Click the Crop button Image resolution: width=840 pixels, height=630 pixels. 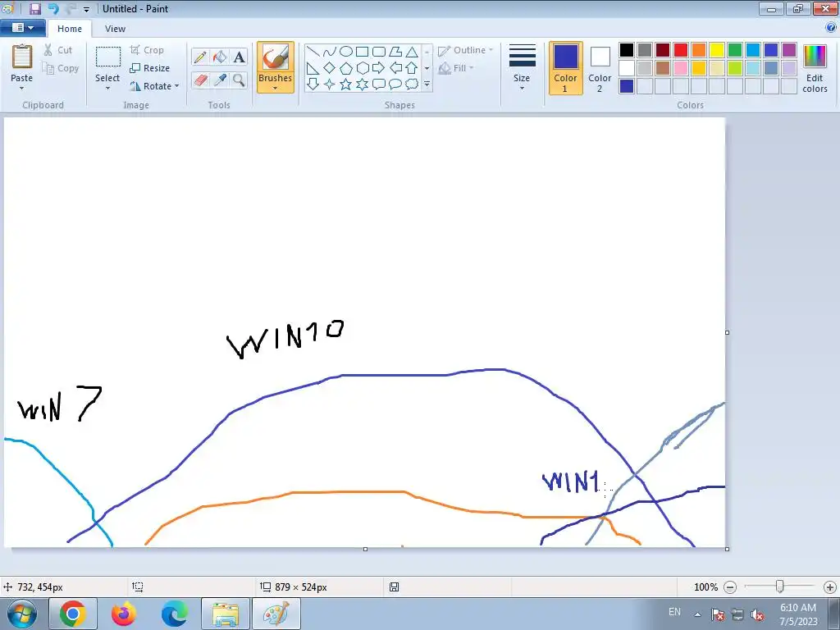(x=147, y=50)
